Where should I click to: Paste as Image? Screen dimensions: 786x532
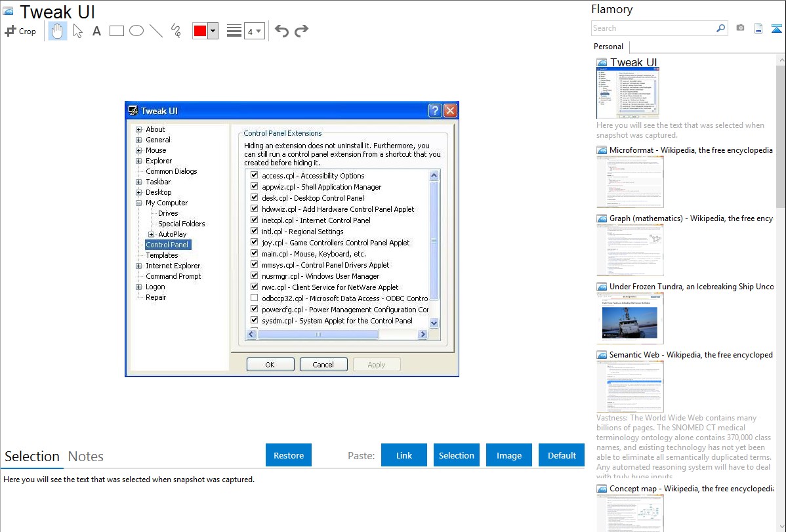pyautogui.click(x=508, y=455)
